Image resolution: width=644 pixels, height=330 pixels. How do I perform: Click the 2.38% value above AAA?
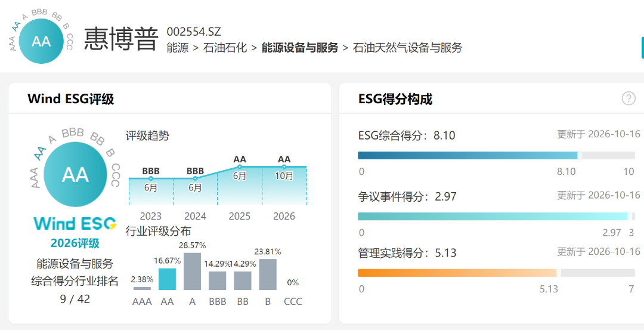(x=142, y=279)
